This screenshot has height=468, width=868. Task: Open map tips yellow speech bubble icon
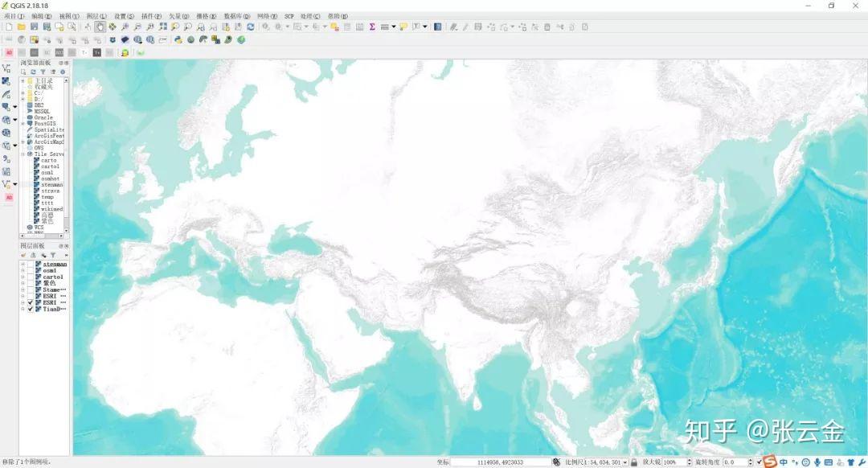[x=403, y=27]
